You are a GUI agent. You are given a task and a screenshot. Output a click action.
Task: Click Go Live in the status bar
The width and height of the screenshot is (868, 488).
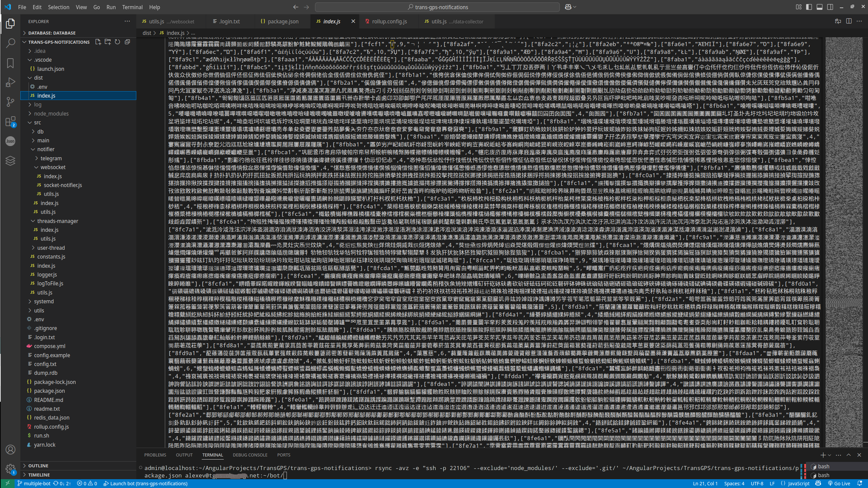pyautogui.click(x=839, y=483)
